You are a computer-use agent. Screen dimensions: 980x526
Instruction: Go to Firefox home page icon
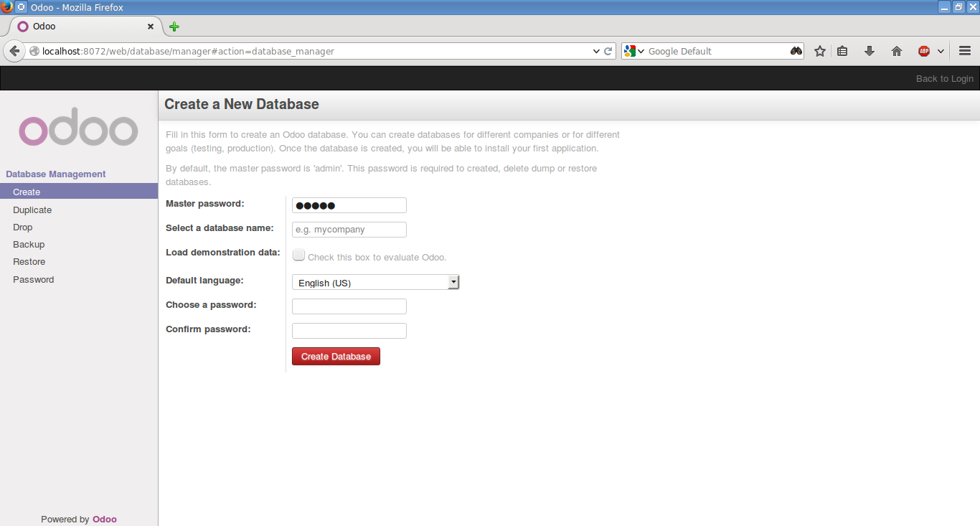(x=897, y=51)
